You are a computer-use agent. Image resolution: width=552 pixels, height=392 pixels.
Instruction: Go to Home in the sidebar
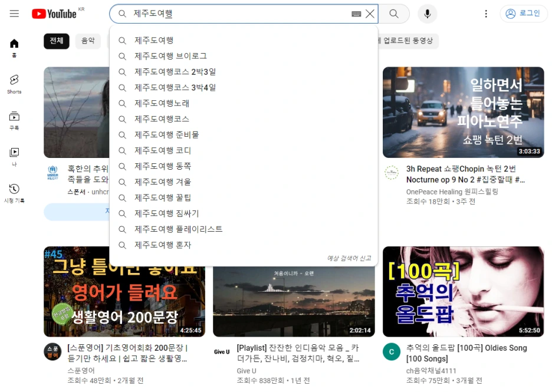click(14, 48)
